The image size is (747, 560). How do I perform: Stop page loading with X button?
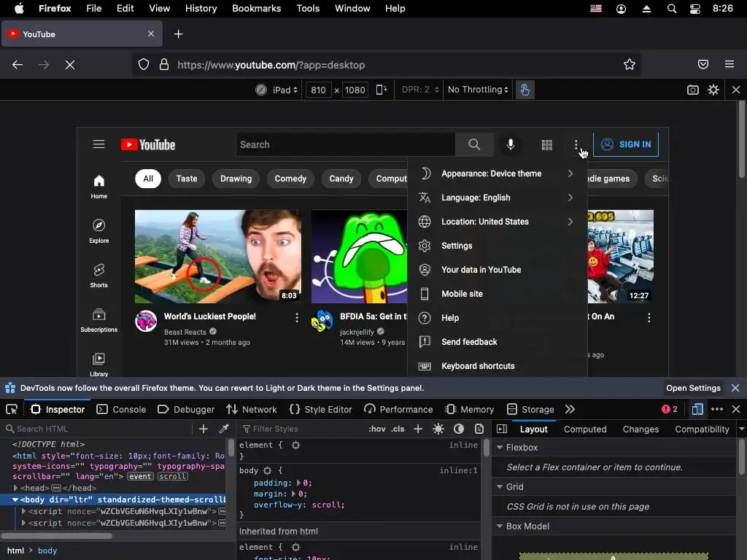point(70,65)
